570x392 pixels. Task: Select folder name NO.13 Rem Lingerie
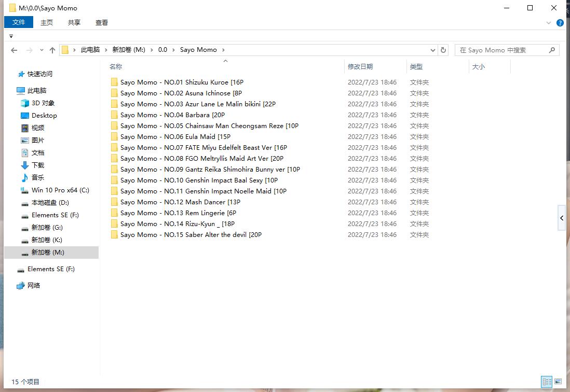tap(178, 213)
